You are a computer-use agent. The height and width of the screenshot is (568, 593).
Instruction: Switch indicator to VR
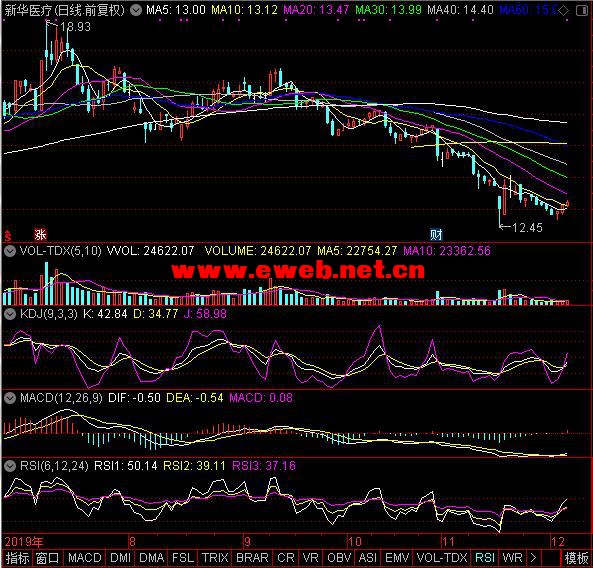click(x=310, y=558)
